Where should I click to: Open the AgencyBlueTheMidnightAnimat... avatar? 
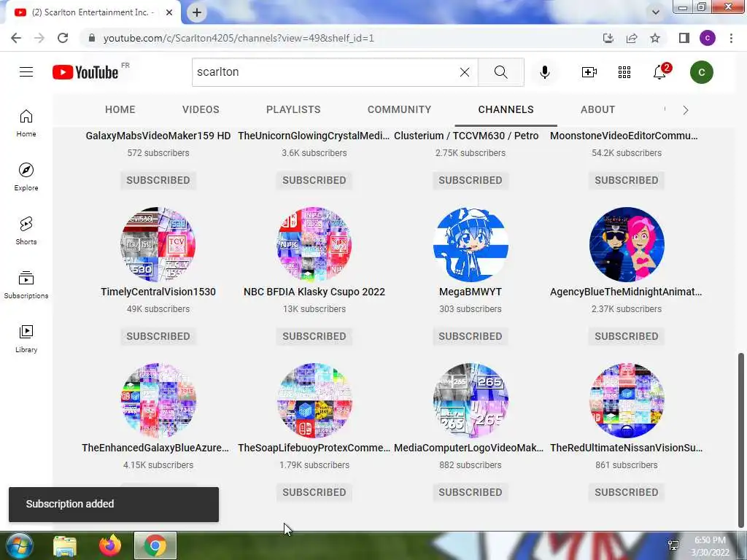click(627, 244)
